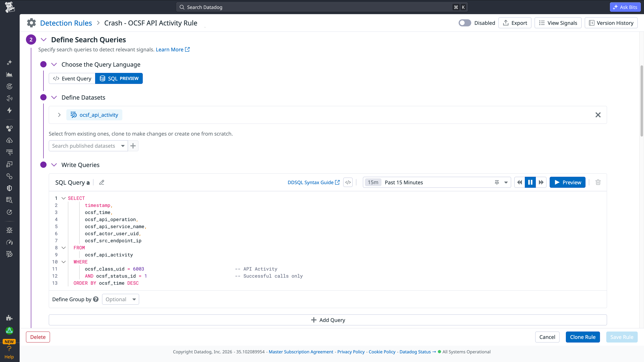
Task: Open the Optional dropdown under Define Group by
Action: 120,299
